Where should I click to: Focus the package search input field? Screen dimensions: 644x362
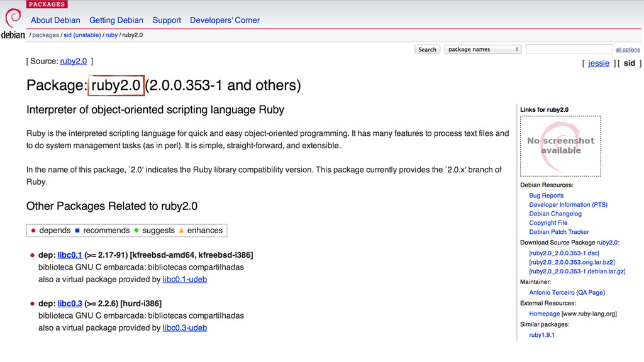tap(569, 49)
